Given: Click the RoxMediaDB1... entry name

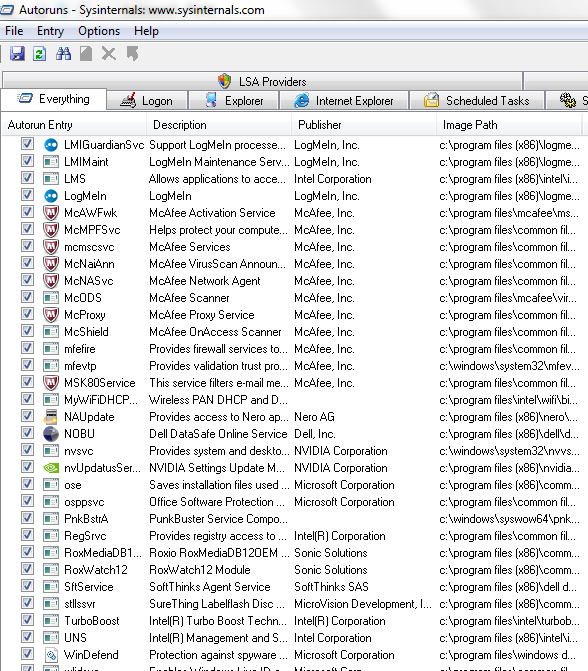Looking at the screenshot, I should pos(103,553).
